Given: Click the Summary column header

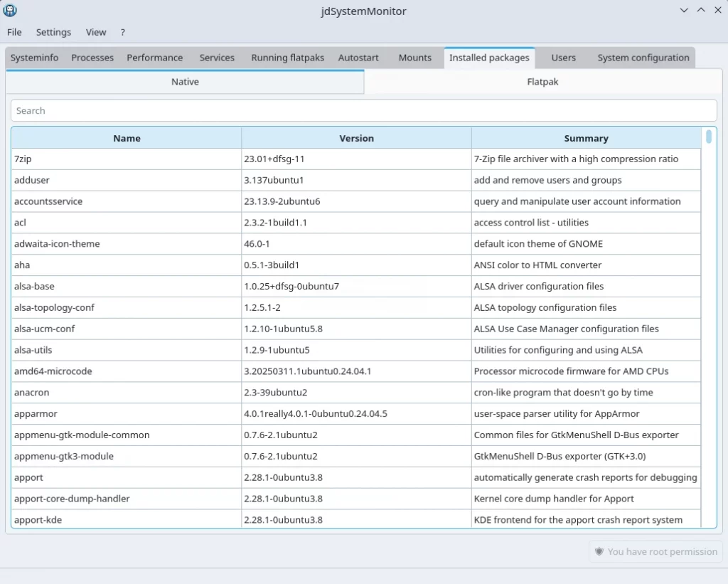Looking at the screenshot, I should (x=586, y=138).
